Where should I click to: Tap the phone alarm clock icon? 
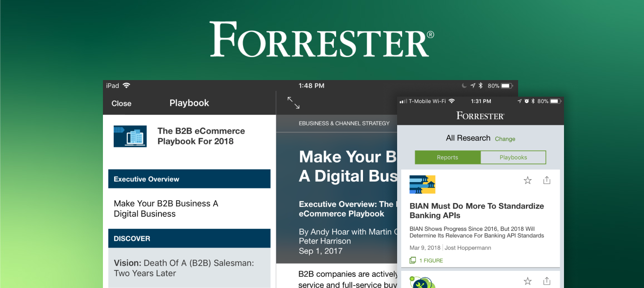point(526,101)
